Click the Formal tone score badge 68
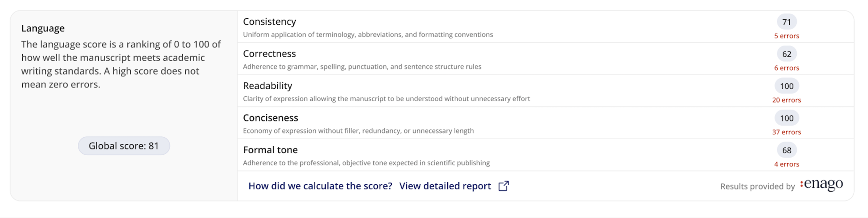868x218 pixels. pos(787,150)
